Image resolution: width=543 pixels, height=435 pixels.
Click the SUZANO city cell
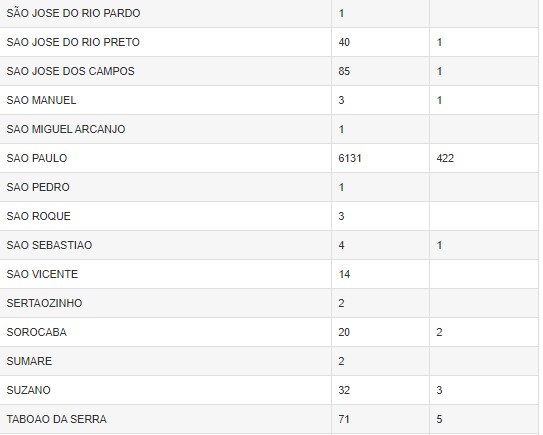(166, 390)
